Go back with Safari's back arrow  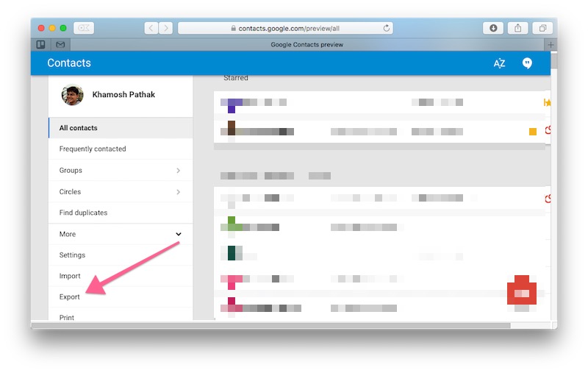151,28
